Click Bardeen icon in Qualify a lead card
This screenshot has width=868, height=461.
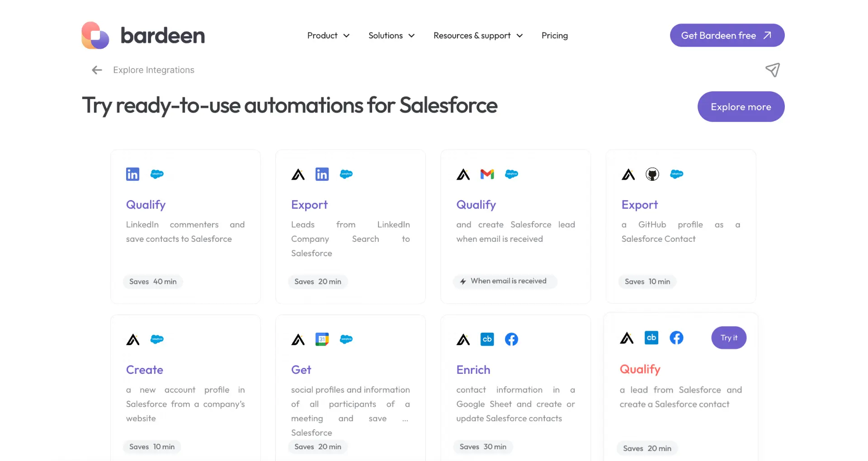[627, 338]
